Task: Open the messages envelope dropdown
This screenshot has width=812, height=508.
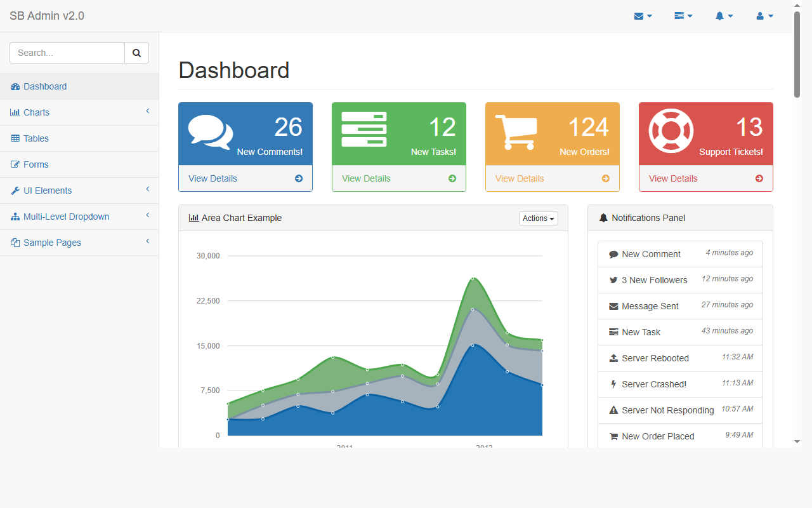Action: 643,16
